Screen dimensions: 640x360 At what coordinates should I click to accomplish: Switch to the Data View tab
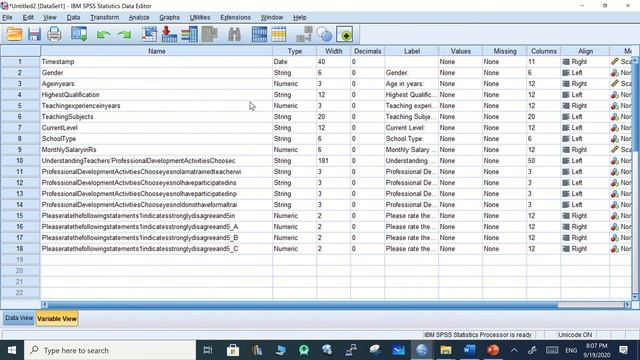tap(19, 318)
